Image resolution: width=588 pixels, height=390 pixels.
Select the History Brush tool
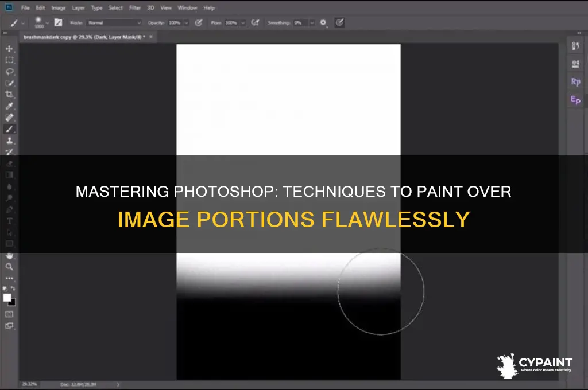(9, 151)
